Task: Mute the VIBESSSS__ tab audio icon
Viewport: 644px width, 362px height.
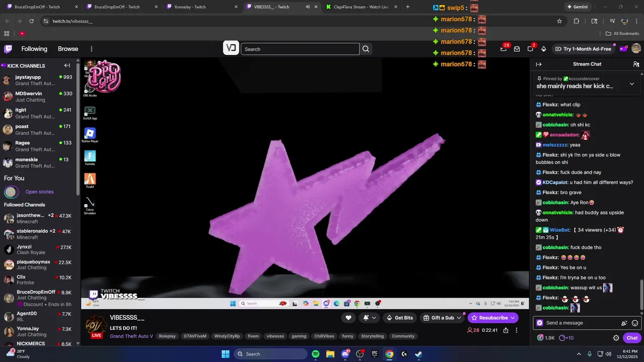Action: (307, 7)
